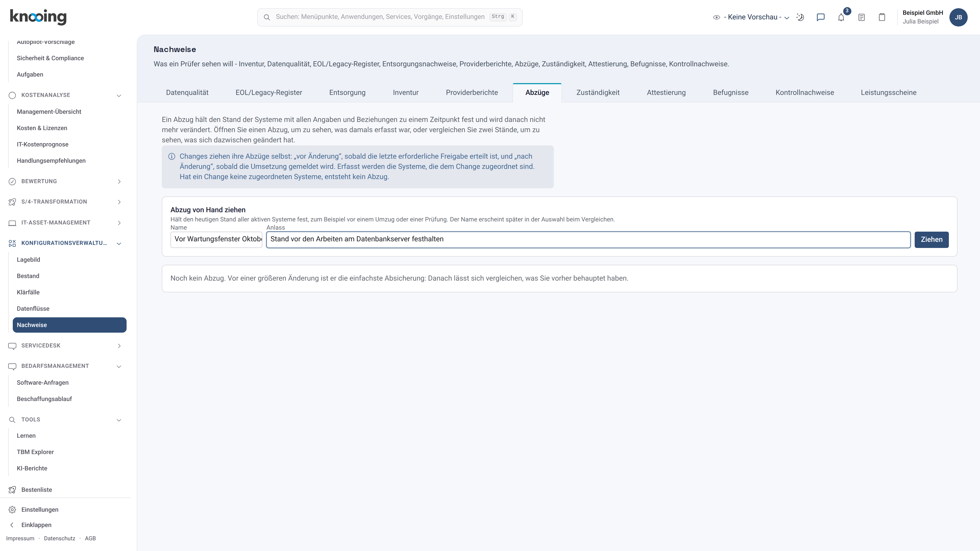The height and width of the screenshot is (551, 980).
Task: Open the chat messages icon
Action: pos(820,18)
